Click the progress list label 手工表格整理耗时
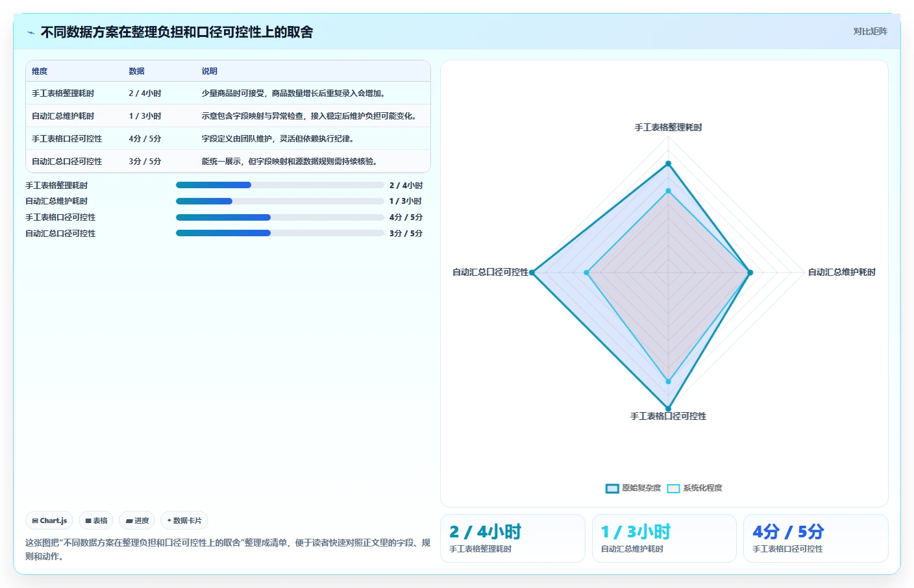 coord(56,186)
